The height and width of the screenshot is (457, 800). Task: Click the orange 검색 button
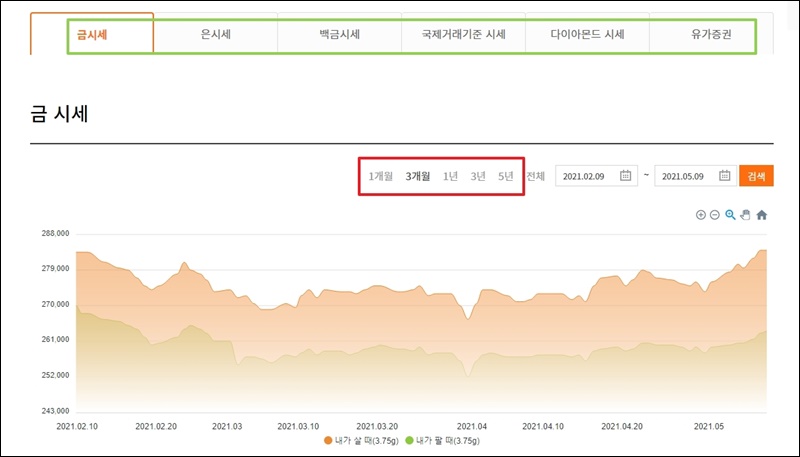pyautogui.click(x=756, y=176)
